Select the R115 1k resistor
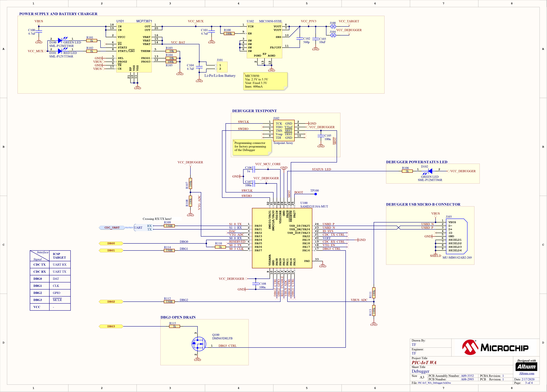547x392 pixels. point(174,326)
